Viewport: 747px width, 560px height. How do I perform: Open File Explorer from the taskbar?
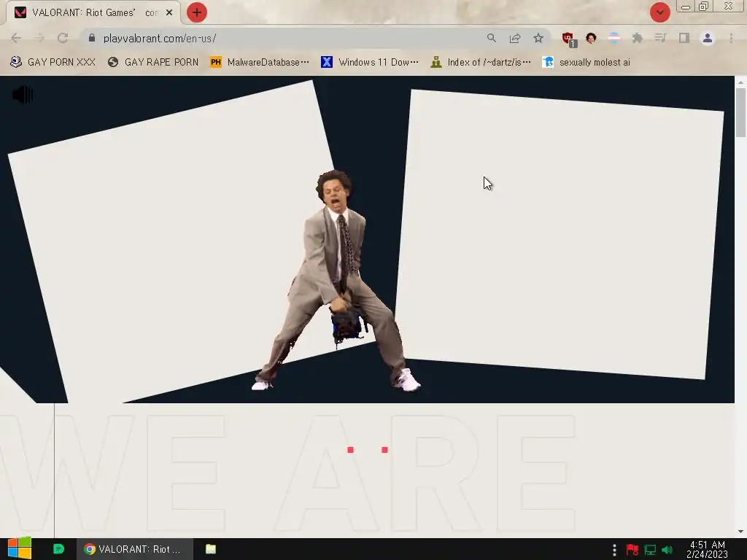(x=211, y=549)
